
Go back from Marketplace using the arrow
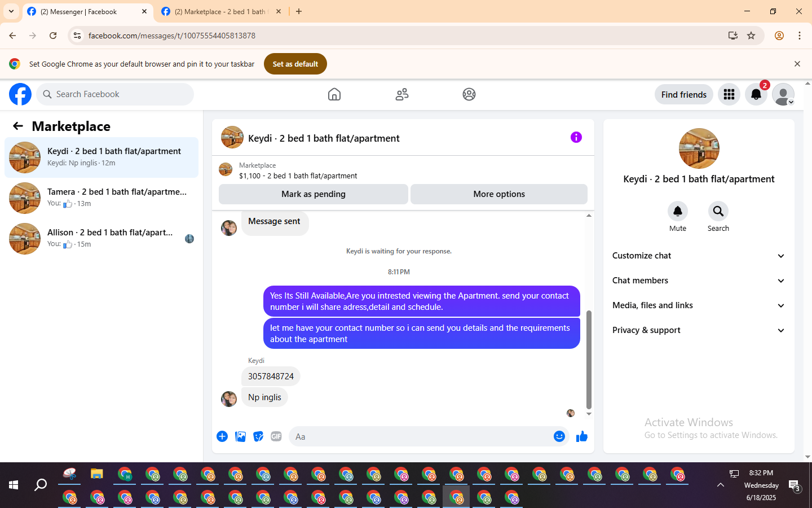(x=18, y=126)
